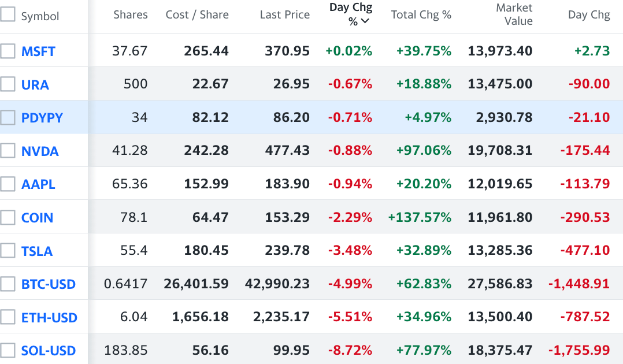The height and width of the screenshot is (364, 623).
Task: Check the COIN row checkbox
Action: [x=7, y=217]
